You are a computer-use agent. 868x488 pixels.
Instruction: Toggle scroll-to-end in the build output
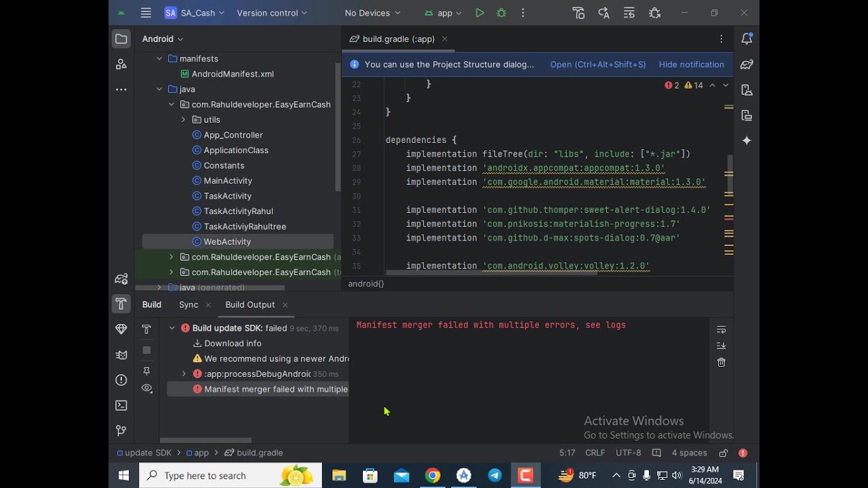[722, 346]
